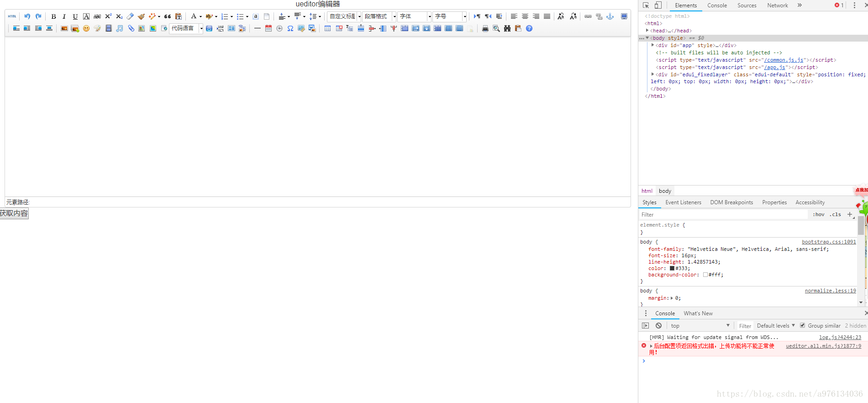Open the highlight background color dropdown arrow

pyautogui.click(x=216, y=16)
